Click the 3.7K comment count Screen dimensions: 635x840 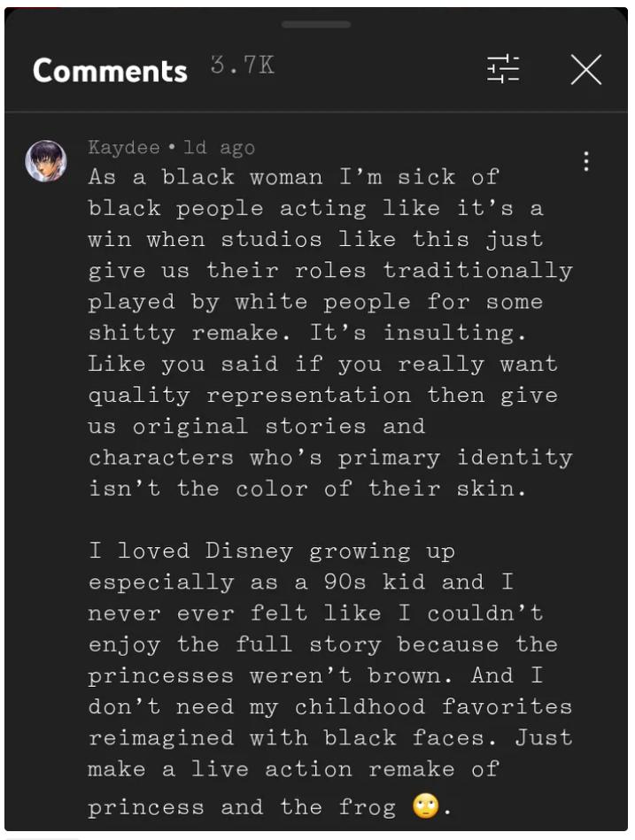[x=243, y=66]
